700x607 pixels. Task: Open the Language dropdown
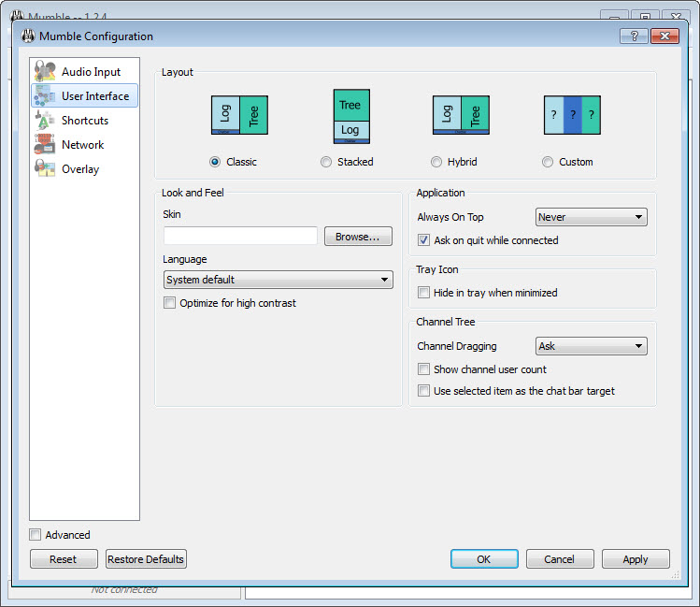(x=279, y=280)
